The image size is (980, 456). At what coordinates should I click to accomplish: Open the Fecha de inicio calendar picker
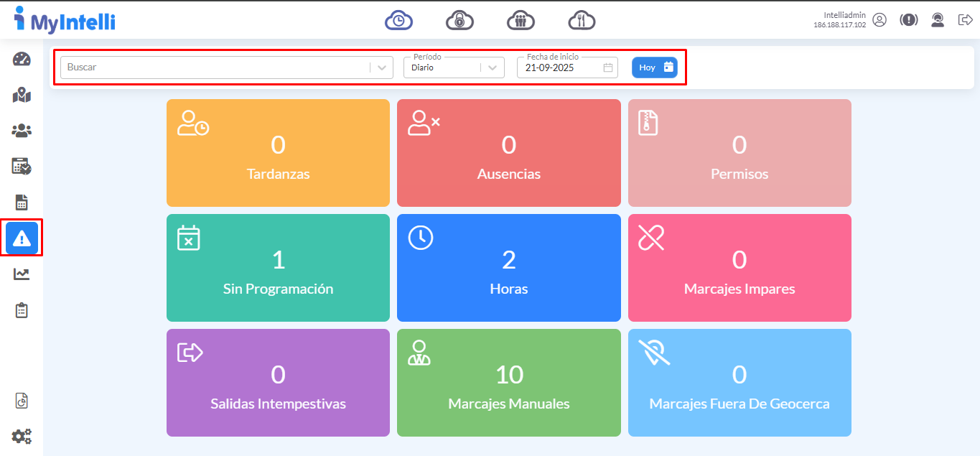tap(608, 68)
